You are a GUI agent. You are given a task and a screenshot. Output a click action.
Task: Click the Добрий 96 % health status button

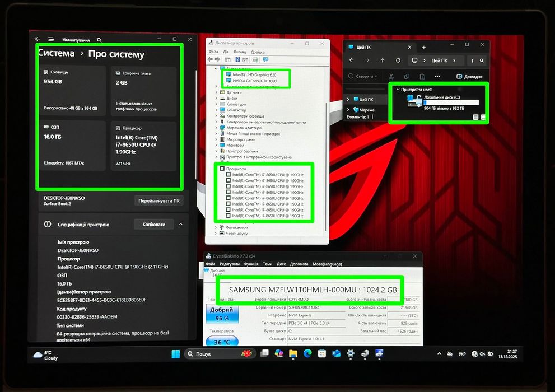pyautogui.click(x=222, y=314)
